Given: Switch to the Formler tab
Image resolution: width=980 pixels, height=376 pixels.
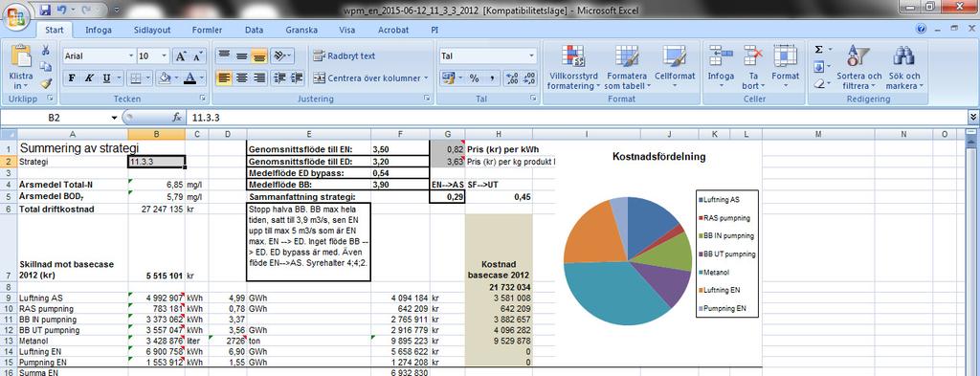Looking at the screenshot, I should (x=207, y=30).
